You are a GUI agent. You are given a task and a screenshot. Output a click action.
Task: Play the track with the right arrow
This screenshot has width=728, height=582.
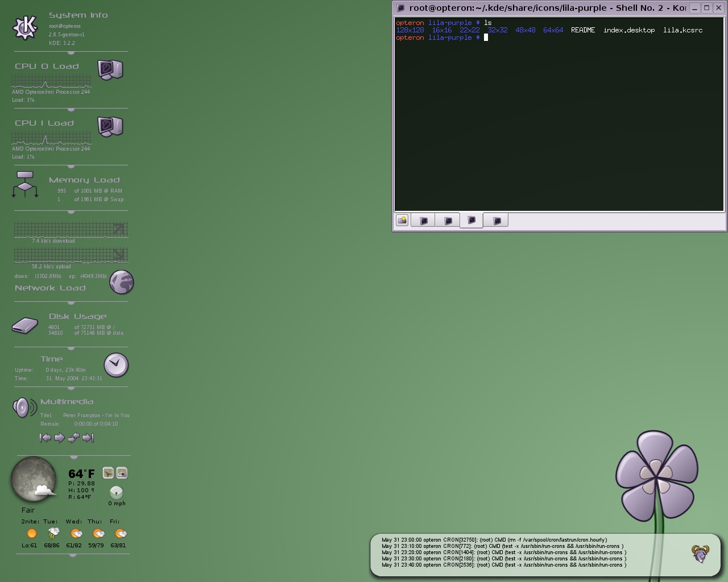coord(59,438)
